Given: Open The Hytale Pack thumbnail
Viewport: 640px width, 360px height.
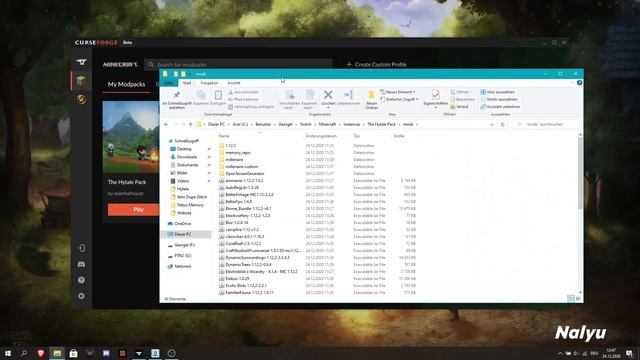Looking at the screenshot, I should [x=131, y=137].
